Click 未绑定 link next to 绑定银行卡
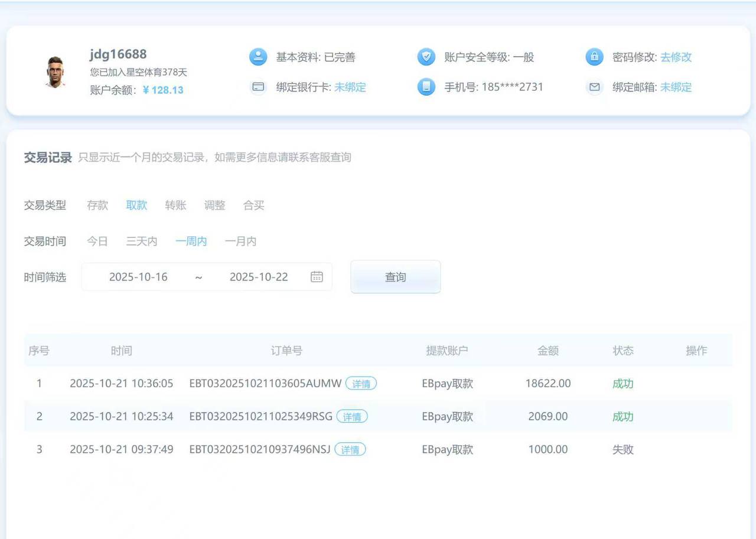The width and height of the screenshot is (756, 539). coord(350,87)
